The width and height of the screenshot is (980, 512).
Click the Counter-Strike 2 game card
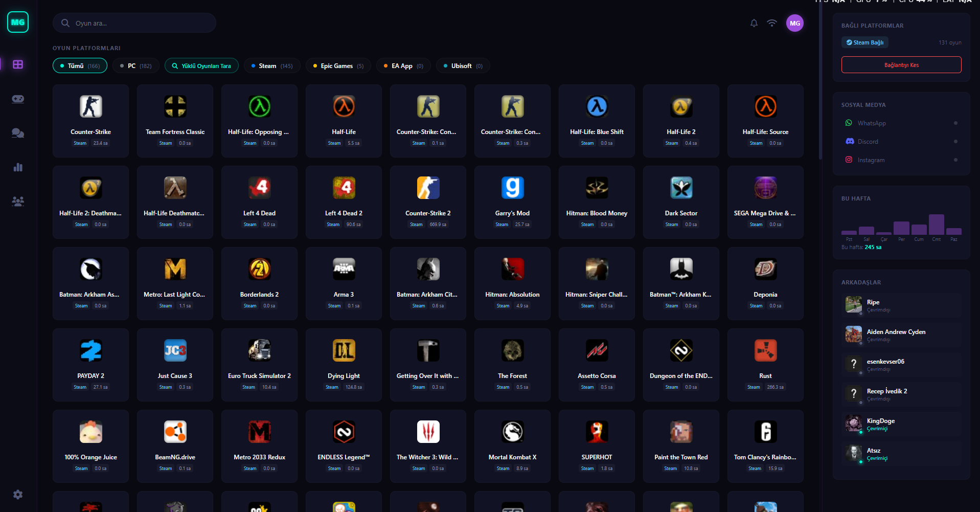coord(428,203)
